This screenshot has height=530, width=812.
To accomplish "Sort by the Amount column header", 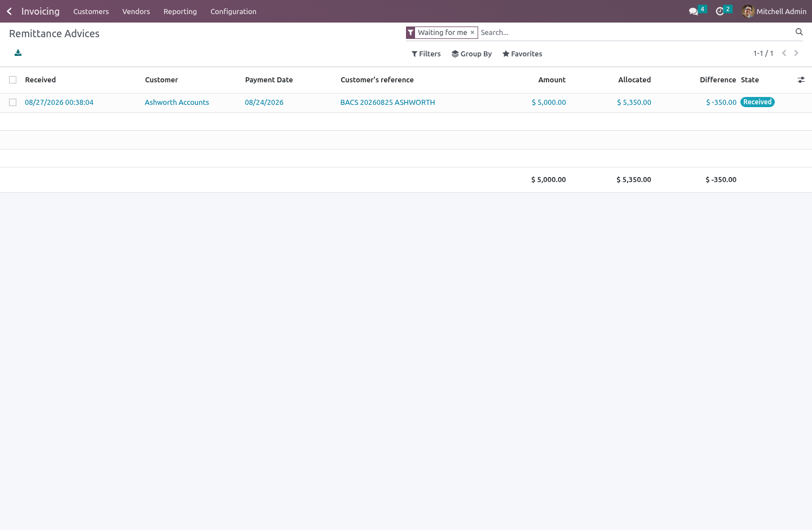I will (552, 80).
